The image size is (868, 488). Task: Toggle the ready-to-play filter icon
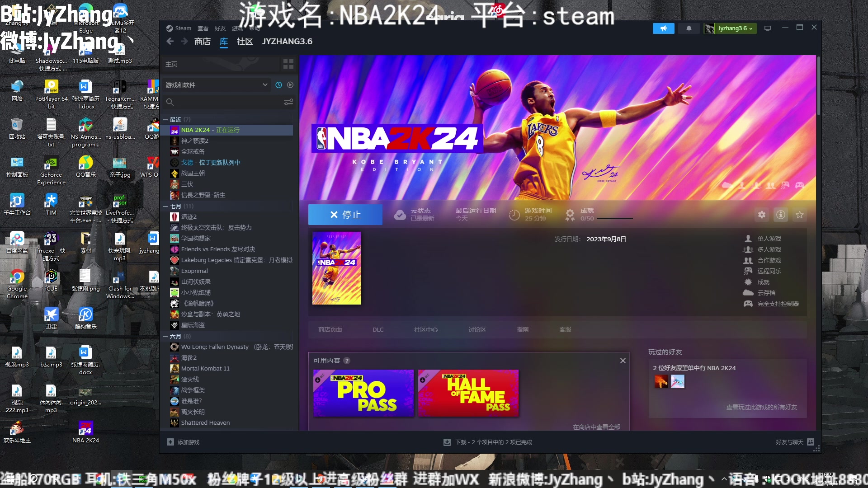(290, 85)
